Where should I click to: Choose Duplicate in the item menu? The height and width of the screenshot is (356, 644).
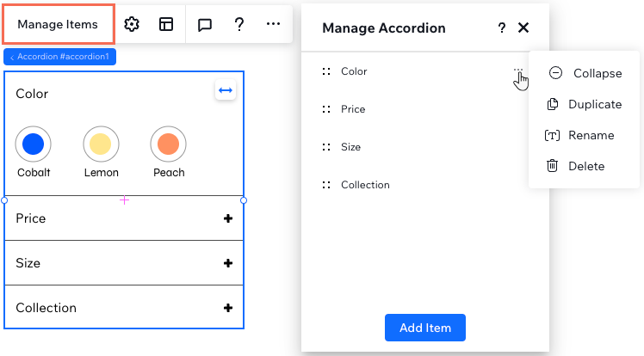click(x=584, y=104)
